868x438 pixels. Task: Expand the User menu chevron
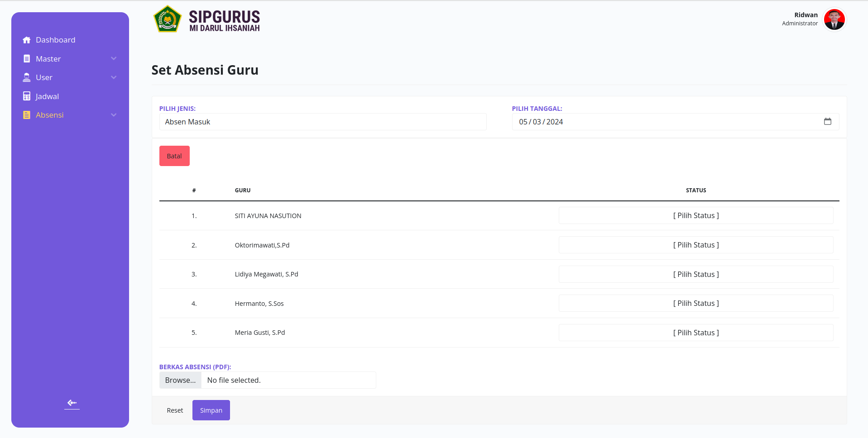114,77
